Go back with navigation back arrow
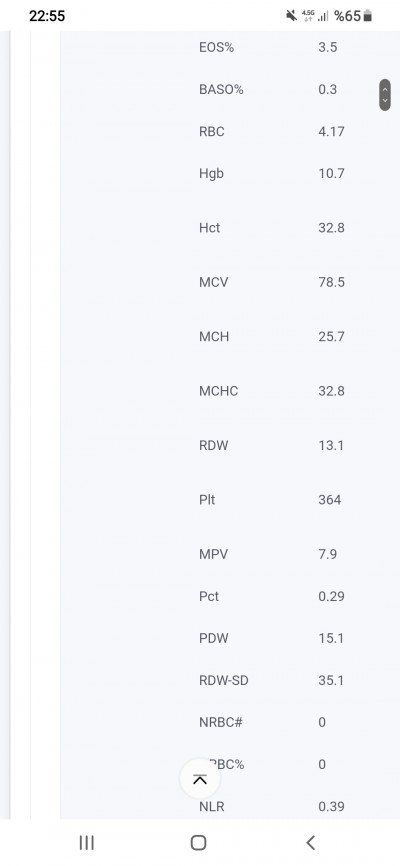The image size is (400, 866). [x=310, y=842]
